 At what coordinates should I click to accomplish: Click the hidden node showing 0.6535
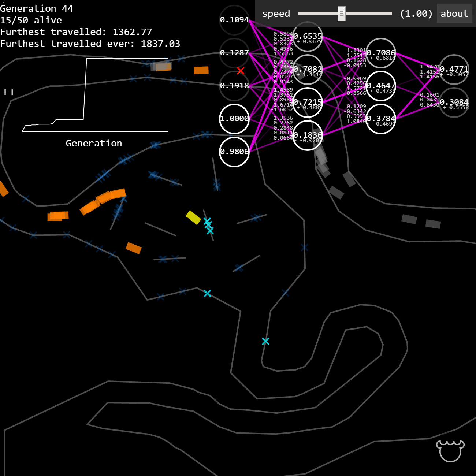(x=308, y=36)
